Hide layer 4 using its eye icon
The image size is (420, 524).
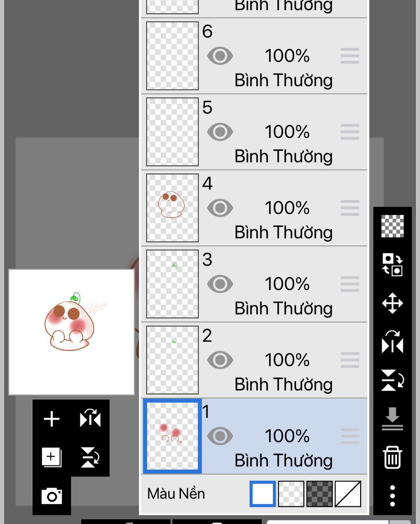220,208
